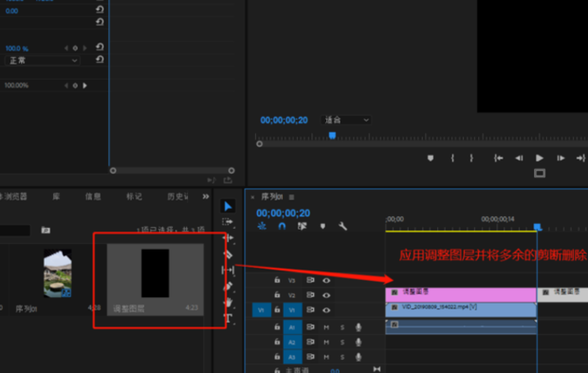
Task: Click the 0.00 value field
Action: (x=11, y=10)
